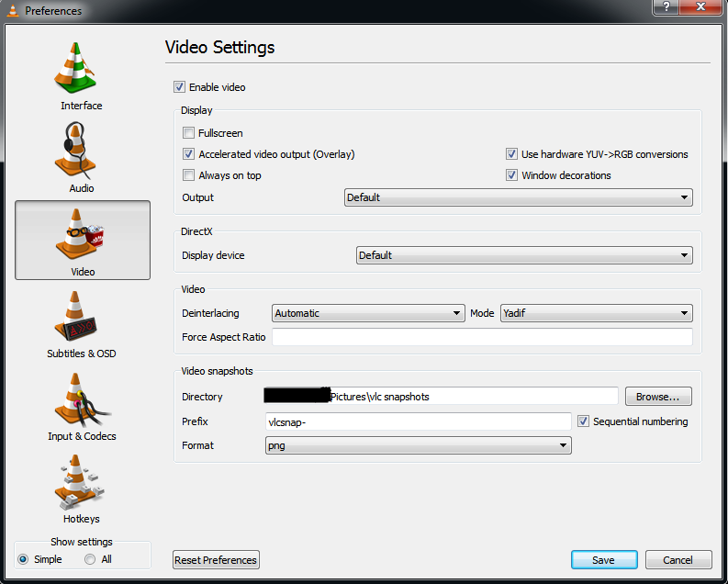Enable Always on top checkbox
The image size is (728, 584).
tap(188, 175)
